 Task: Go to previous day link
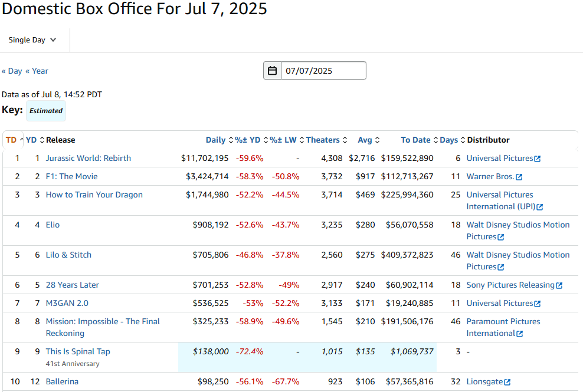12,71
